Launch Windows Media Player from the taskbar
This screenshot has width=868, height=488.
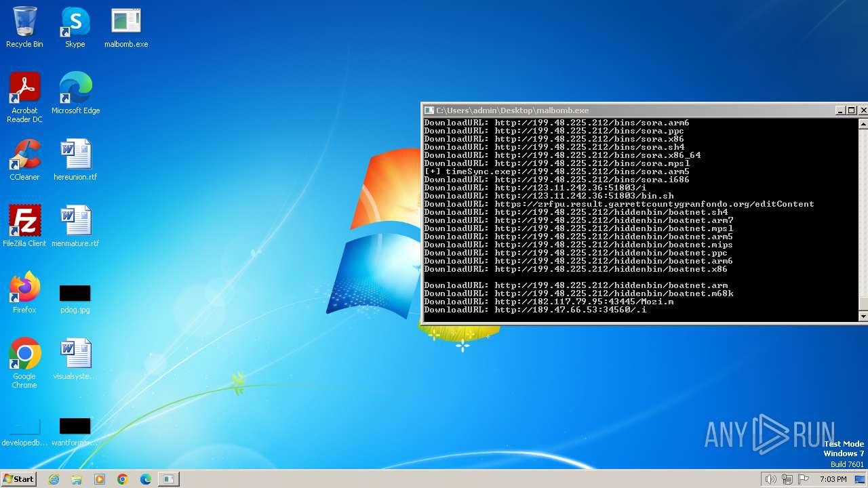click(x=100, y=479)
